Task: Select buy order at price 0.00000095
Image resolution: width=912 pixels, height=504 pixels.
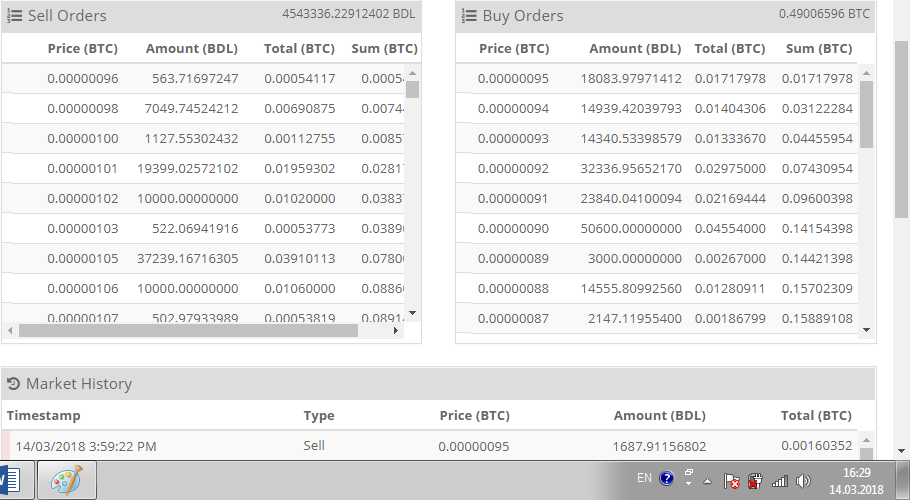Action: point(513,78)
